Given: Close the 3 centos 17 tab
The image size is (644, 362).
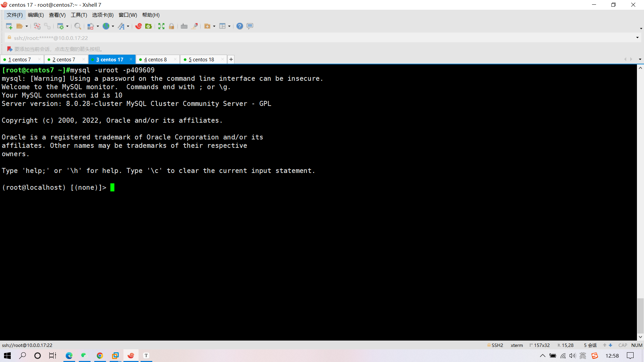Looking at the screenshot, I should [x=131, y=59].
